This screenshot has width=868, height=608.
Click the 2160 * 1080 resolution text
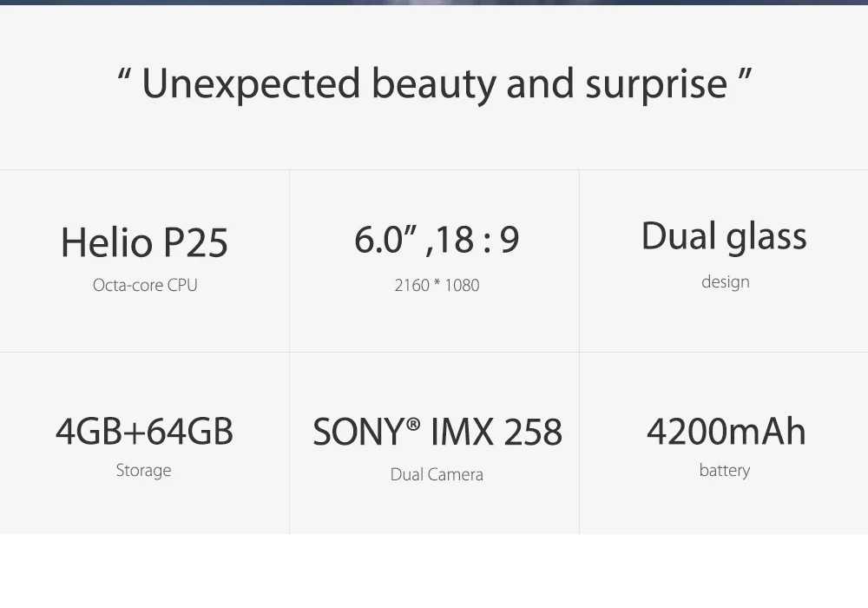[x=437, y=285]
